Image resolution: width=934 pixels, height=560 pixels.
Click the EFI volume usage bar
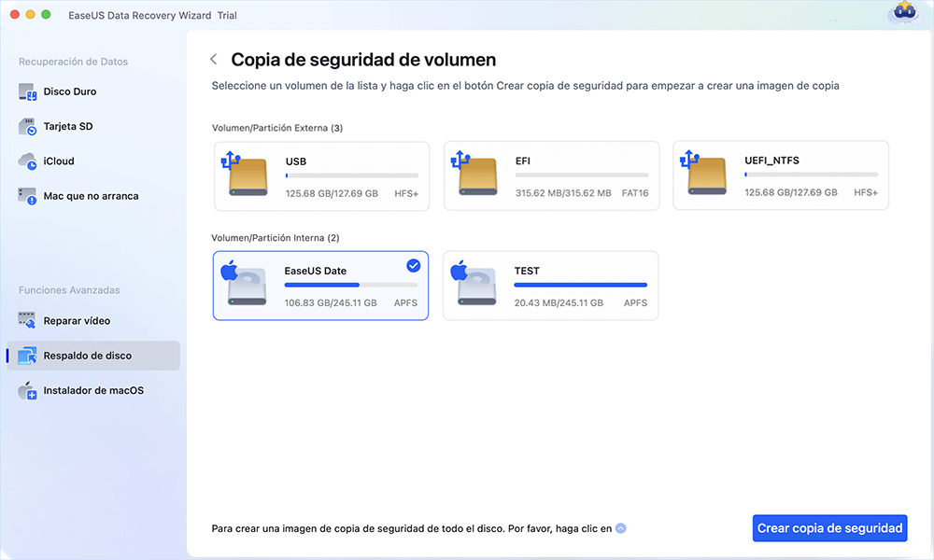(x=582, y=175)
